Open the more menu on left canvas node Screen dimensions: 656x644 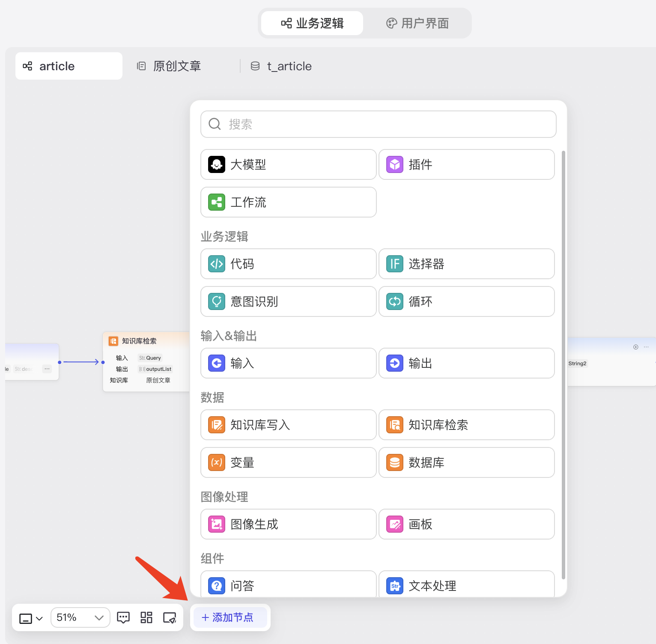[x=47, y=369]
